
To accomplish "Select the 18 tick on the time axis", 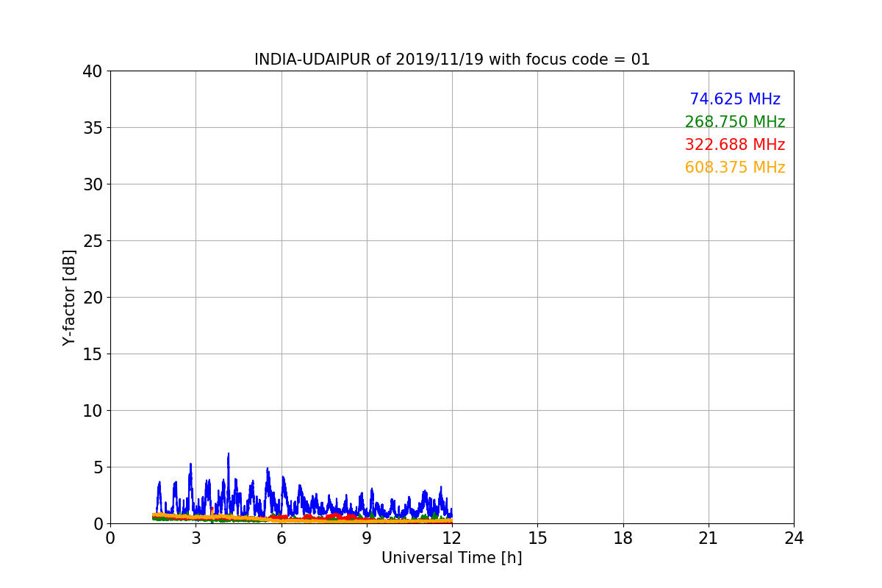I will (x=623, y=538).
